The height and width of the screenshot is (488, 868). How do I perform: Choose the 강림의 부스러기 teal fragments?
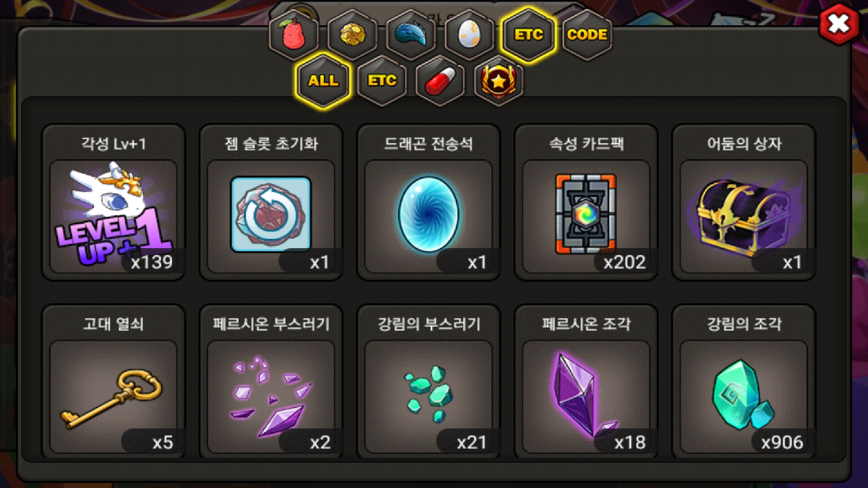[429, 382]
